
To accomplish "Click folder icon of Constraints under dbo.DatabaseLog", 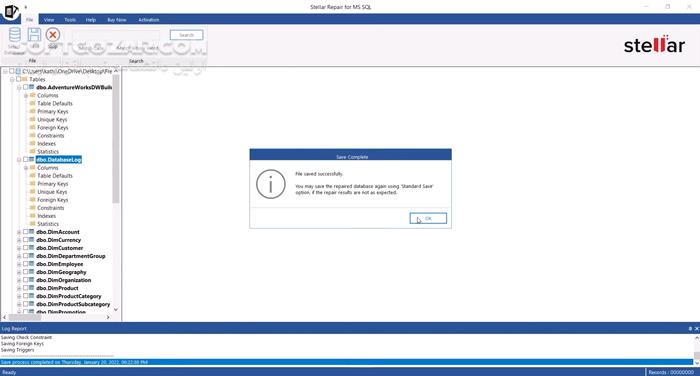I will pyautogui.click(x=33, y=208).
